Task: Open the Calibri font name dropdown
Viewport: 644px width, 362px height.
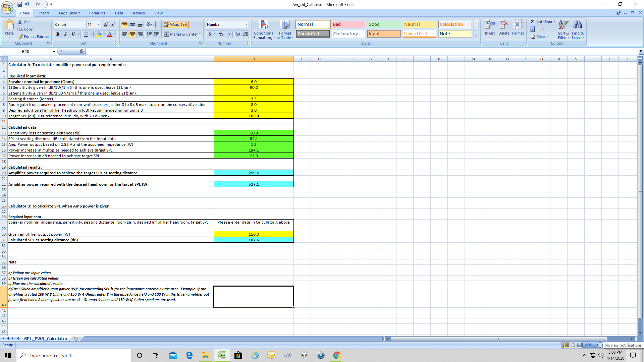Action: [x=84, y=24]
